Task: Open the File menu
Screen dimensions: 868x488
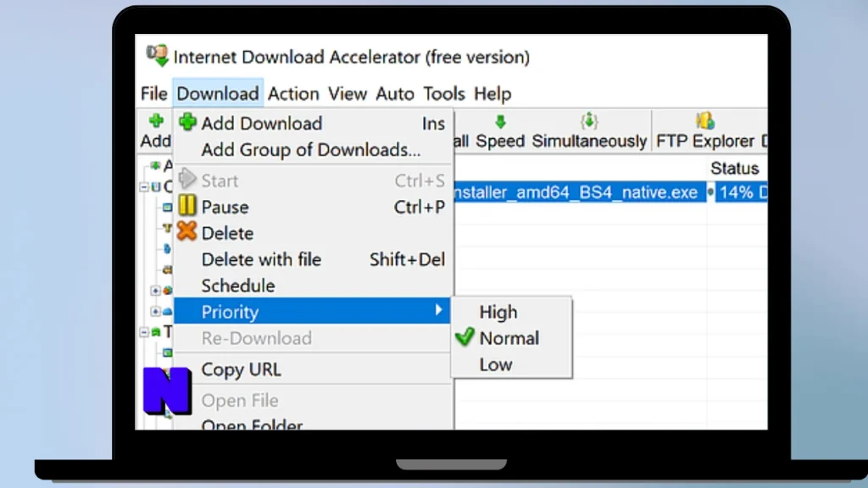Action: tap(154, 93)
